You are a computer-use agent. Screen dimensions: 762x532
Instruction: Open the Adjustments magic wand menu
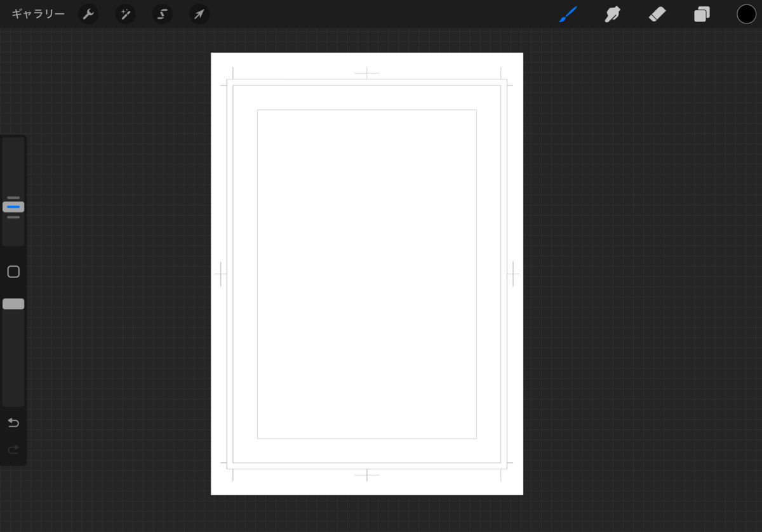(125, 14)
